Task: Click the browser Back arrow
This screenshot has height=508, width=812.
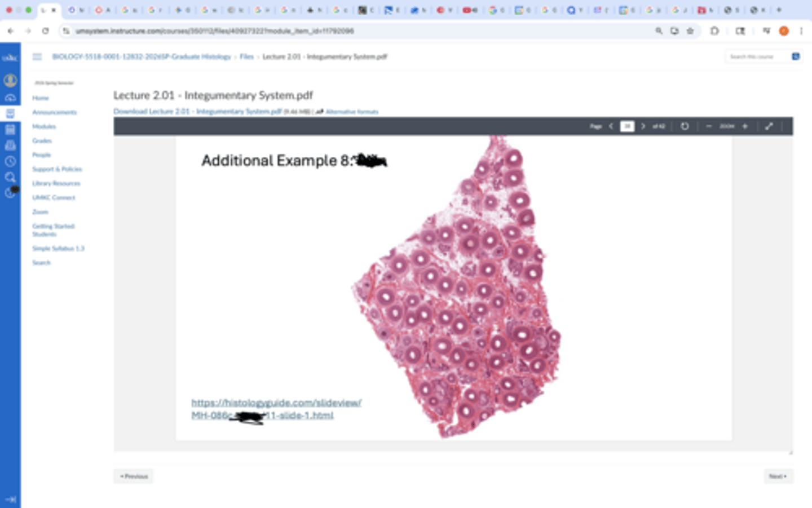Action: pyautogui.click(x=11, y=31)
